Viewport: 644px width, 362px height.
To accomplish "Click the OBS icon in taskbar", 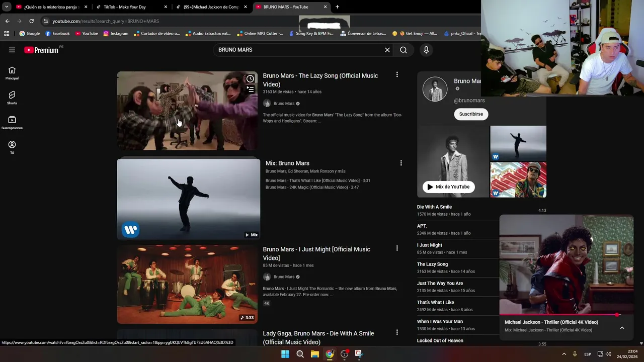I will (344, 354).
